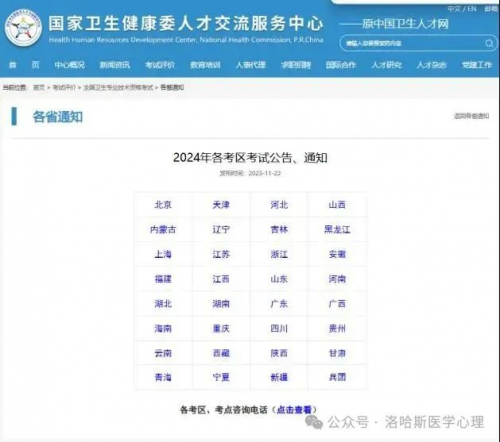
Task: Click the center's round star logo
Action: [x=23, y=28]
